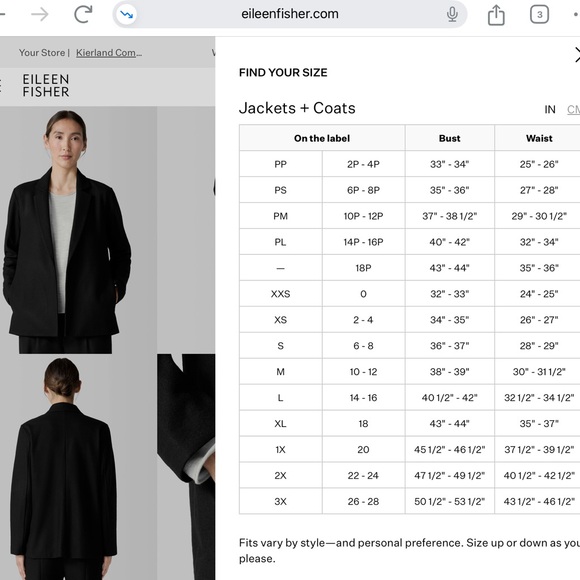Select the PM size label cell
Image resolution: width=580 pixels, height=580 pixels.
[280, 216]
